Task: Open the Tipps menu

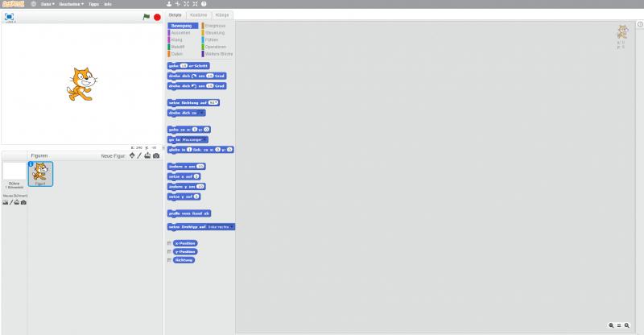Action: (93, 4)
